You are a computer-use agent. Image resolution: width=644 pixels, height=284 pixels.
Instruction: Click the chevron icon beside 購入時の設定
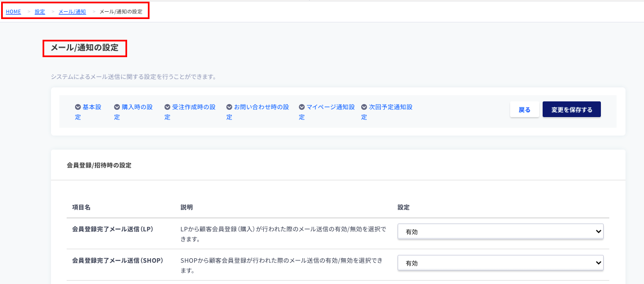pos(117,107)
